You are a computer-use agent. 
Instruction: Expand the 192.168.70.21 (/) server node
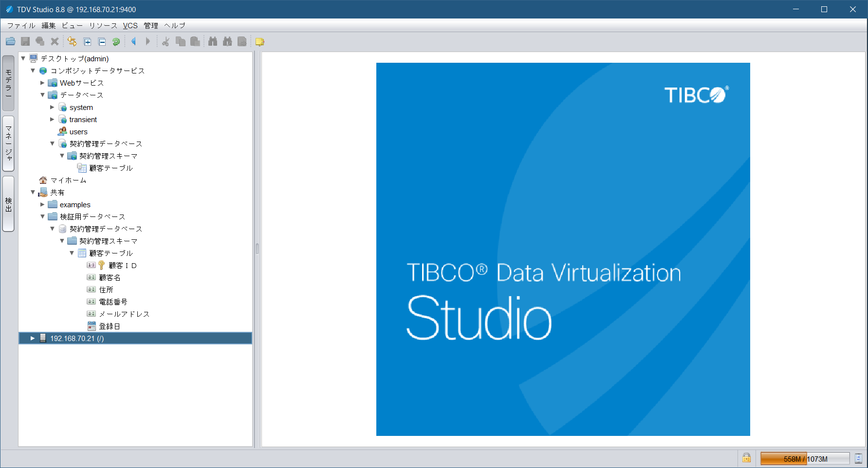(x=33, y=338)
